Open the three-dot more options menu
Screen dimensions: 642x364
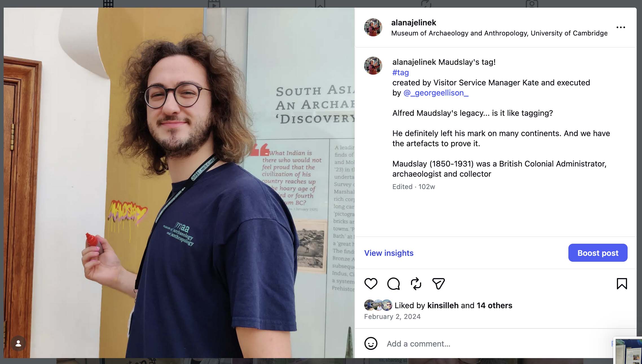point(621,27)
